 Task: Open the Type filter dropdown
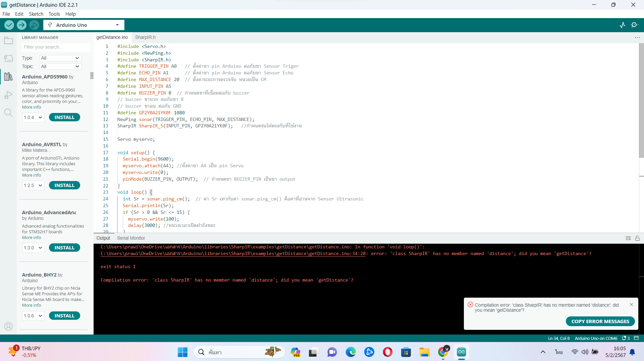pos(60,58)
